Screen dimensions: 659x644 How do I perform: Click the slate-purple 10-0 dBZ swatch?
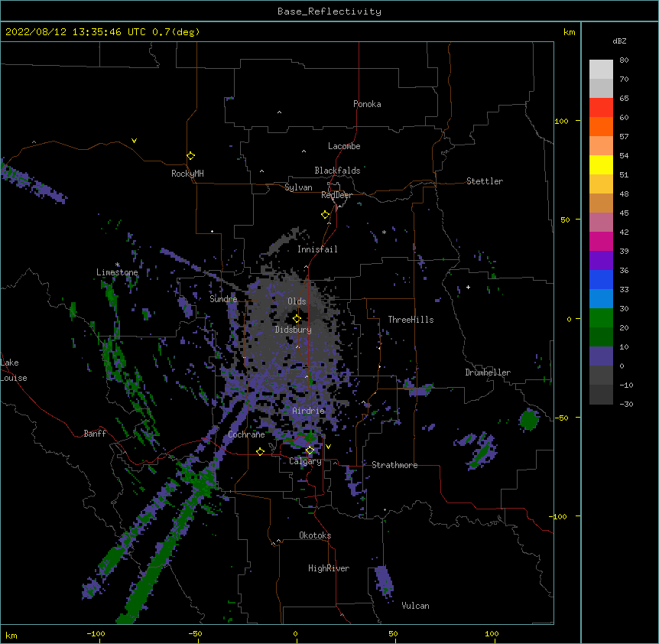tap(601, 356)
